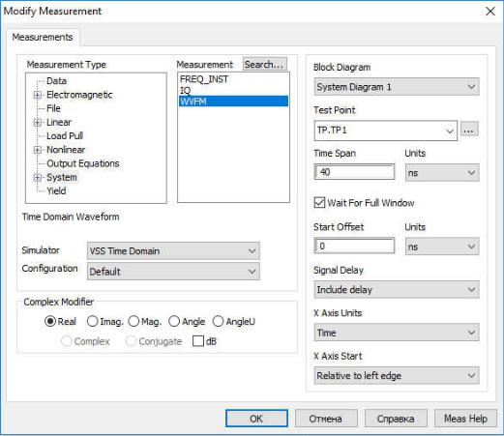Open the X Axis Start dropdown
The width and height of the screenshot is (504, 436).
click(x=397, y=375)
